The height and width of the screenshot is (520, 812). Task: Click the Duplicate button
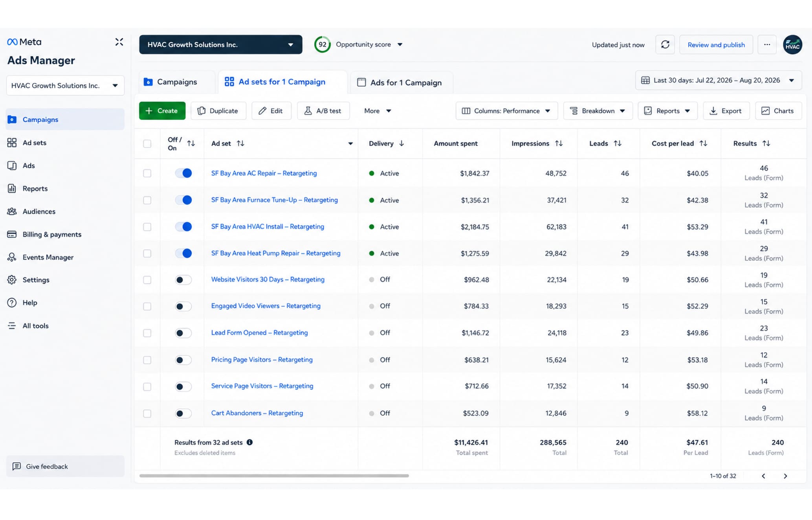pyautogui.click(x=218, y=111)
